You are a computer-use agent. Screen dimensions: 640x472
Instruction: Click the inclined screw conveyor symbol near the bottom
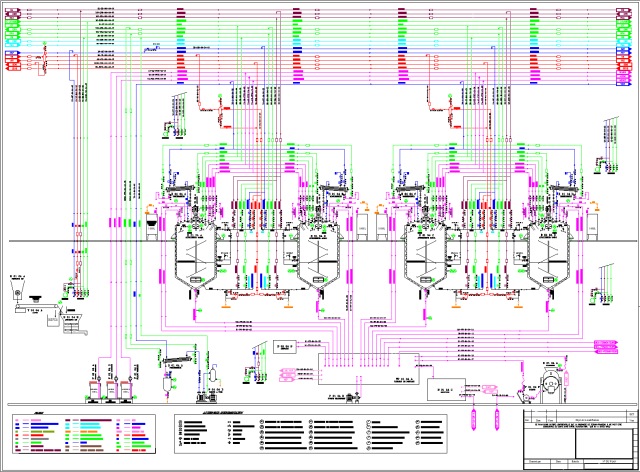click(x=177, y=360)
